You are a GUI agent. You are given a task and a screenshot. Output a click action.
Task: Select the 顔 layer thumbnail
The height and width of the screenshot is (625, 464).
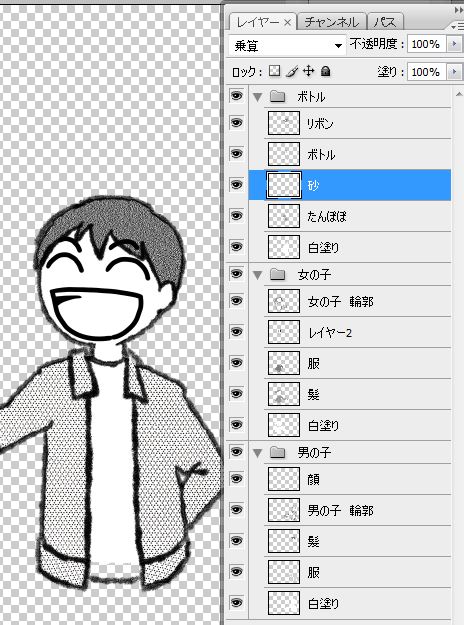pyautogui.click(x=284, y=479)
